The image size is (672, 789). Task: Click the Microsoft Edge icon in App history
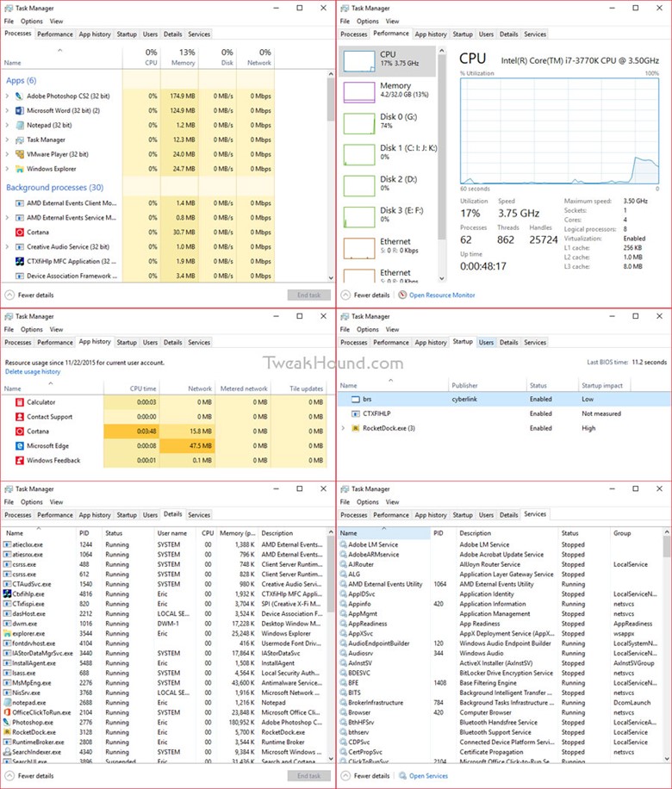pyautogui.click(x=19, y=446)
